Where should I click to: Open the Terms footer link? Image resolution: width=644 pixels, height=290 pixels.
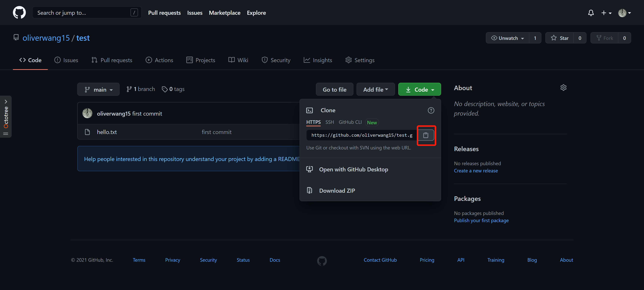pyautogui.click(x=139, y=260)
